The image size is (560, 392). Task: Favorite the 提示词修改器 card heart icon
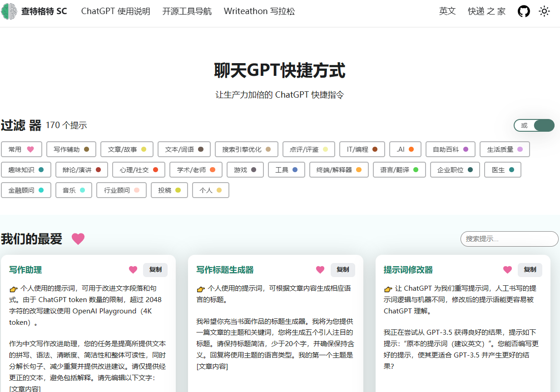coord(507,270)
